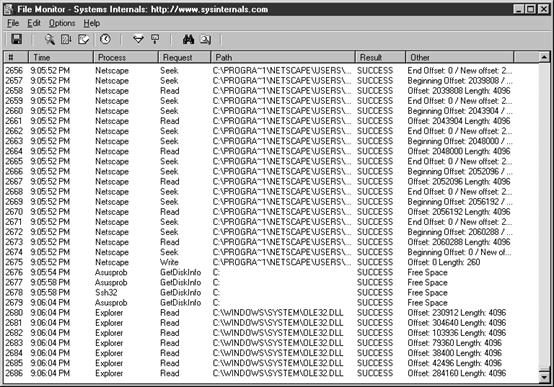Select 'Offset: 2048000 Length: 4096' entry
The width and height of the screenshot is (554, 387).
[x=459, y=151]
